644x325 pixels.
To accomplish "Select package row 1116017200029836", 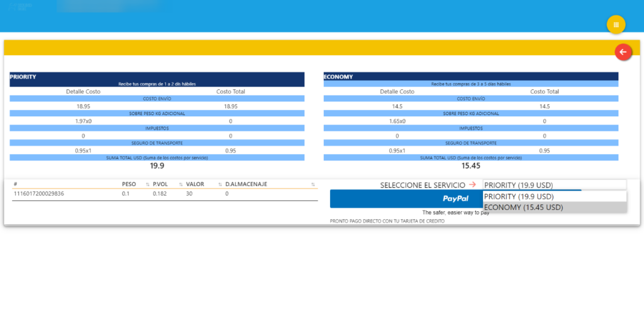I will (x=165, y=194).
